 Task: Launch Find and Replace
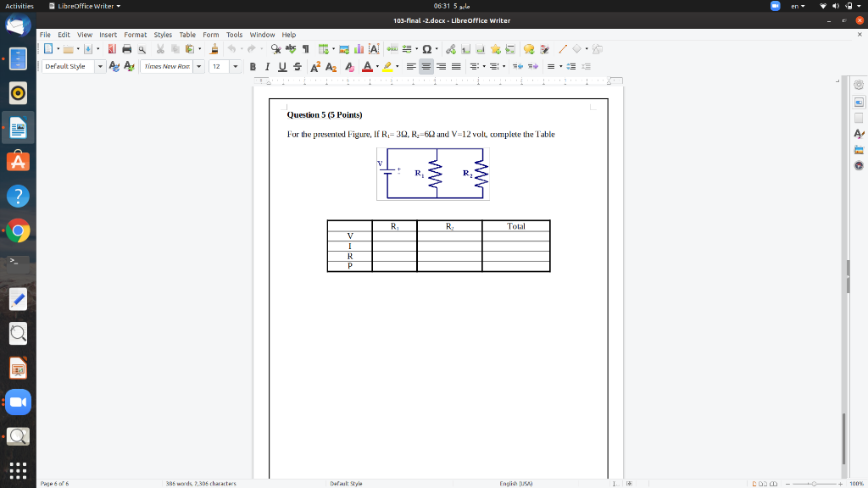click(275, 49)
